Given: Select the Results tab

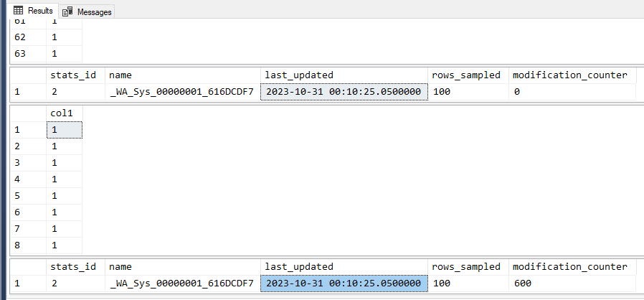Looking at the screenshot, I should coord(40,11).
